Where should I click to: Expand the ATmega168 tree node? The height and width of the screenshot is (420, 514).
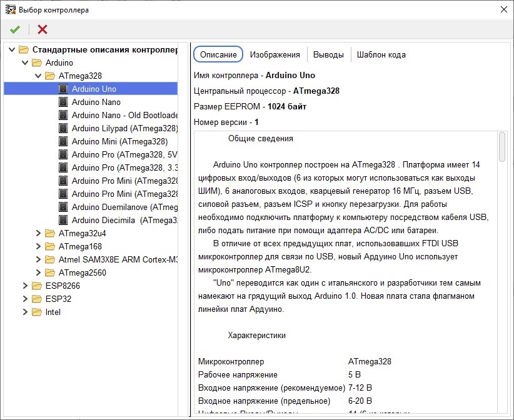pos(39,246)
